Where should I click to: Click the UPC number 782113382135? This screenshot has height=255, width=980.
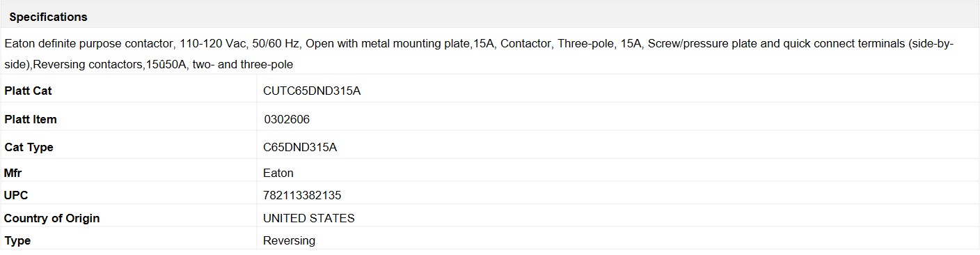pyautogui.click(x=302, y=196)
